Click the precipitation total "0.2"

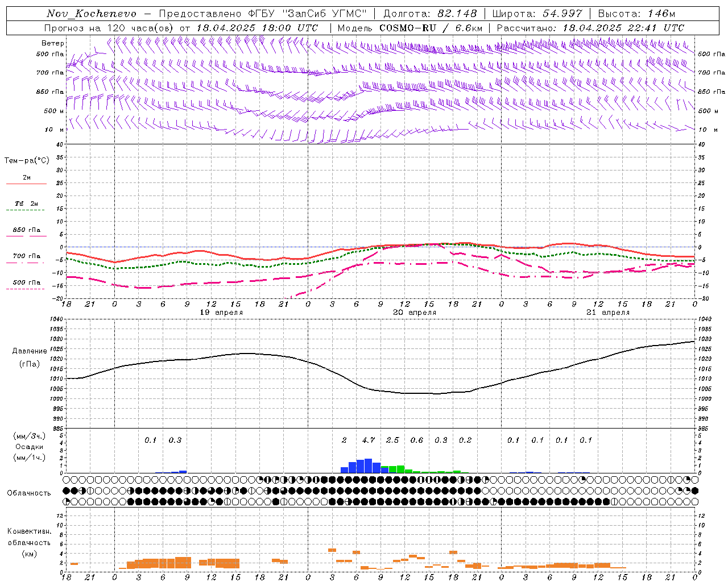click(465, 440)
